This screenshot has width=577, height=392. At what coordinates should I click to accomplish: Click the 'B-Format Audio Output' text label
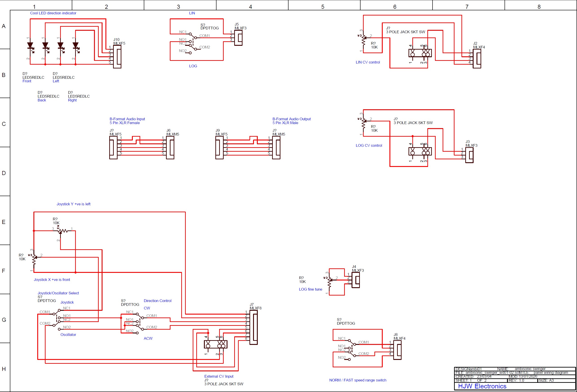[291, 119]
